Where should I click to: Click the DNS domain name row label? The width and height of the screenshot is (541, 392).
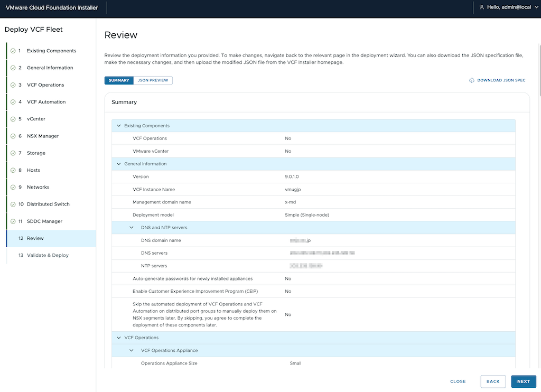pyautogui.click(x=161, y=240)
